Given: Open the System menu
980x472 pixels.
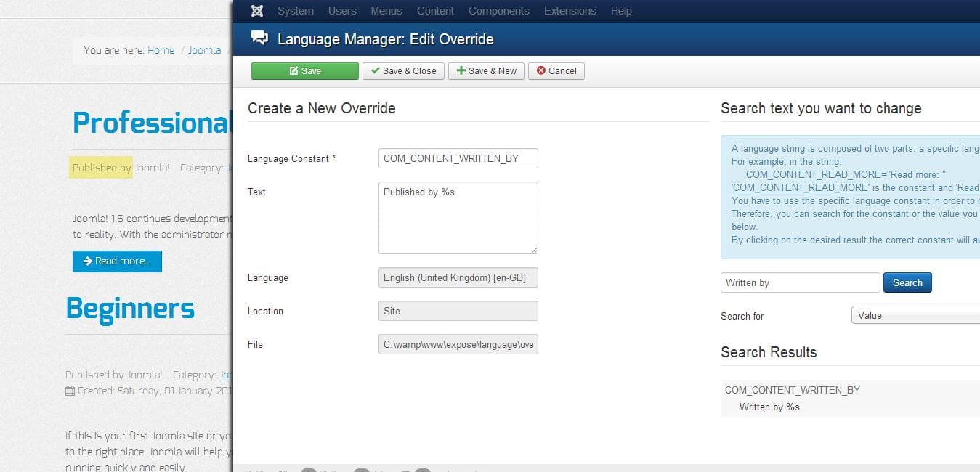Looking at the screenshot, I should (x=296, y=11).
